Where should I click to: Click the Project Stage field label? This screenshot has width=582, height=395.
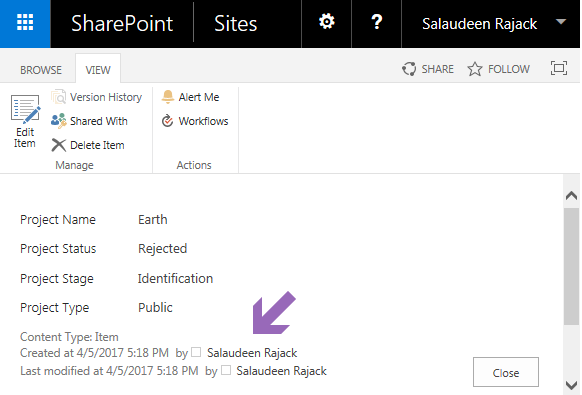tap(57, 279)
